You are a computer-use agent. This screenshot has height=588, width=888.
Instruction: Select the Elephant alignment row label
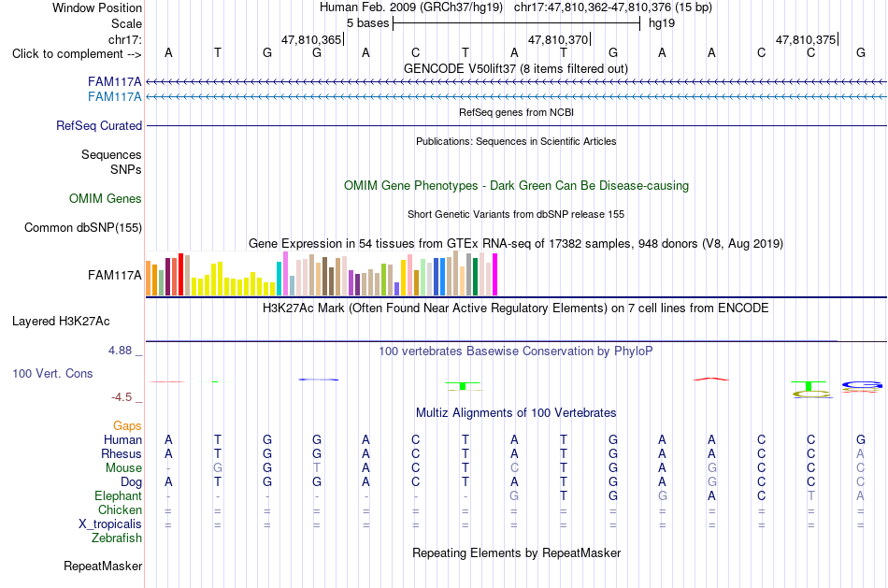(x=119, y=496)
